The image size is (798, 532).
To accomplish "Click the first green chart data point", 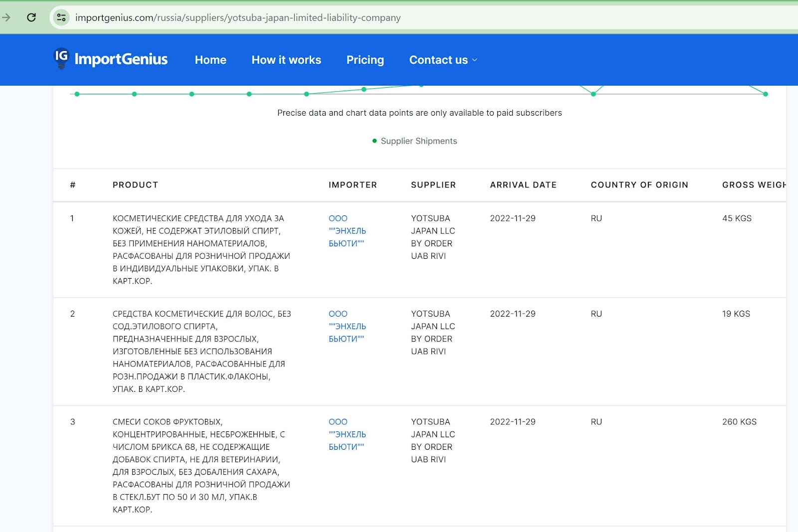I will (77, 94).
